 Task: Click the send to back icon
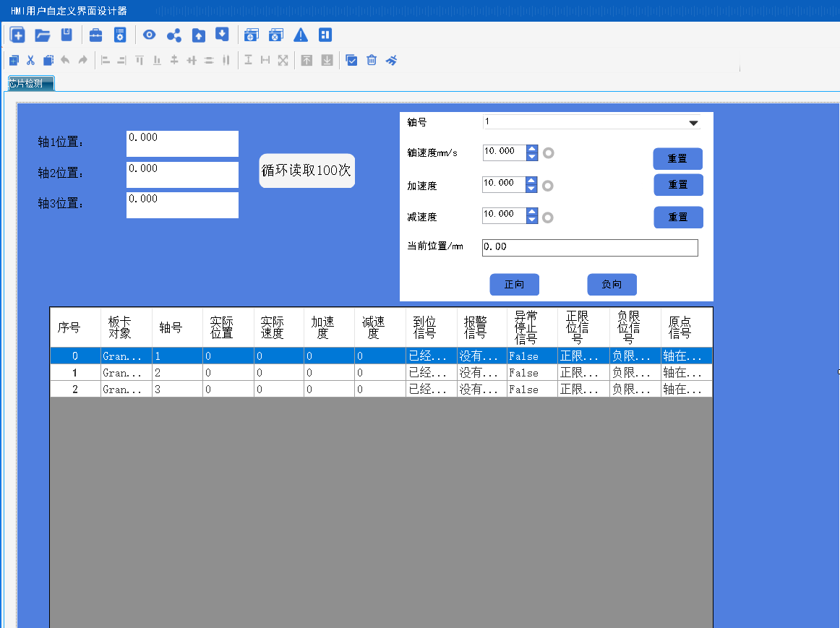(x=327, y=61)
